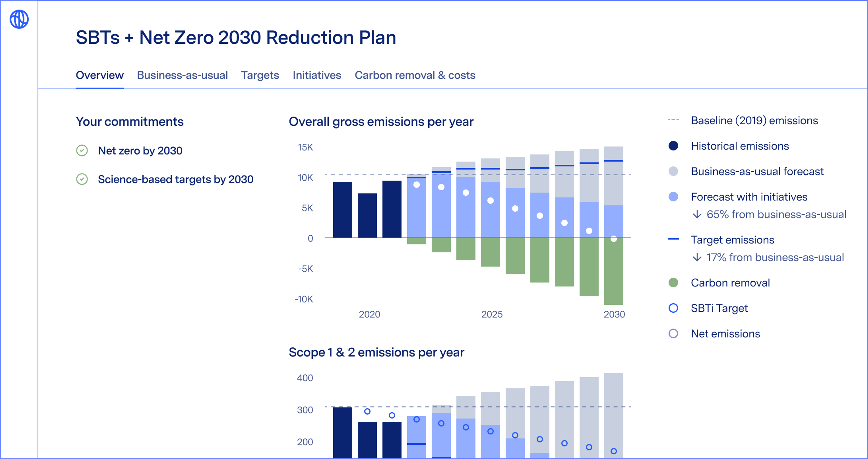The width and height of the screenshot is (868, 459).
Task: Click the Net emissions legend circle
Action: pyautogui.click(x=673, y=333)
